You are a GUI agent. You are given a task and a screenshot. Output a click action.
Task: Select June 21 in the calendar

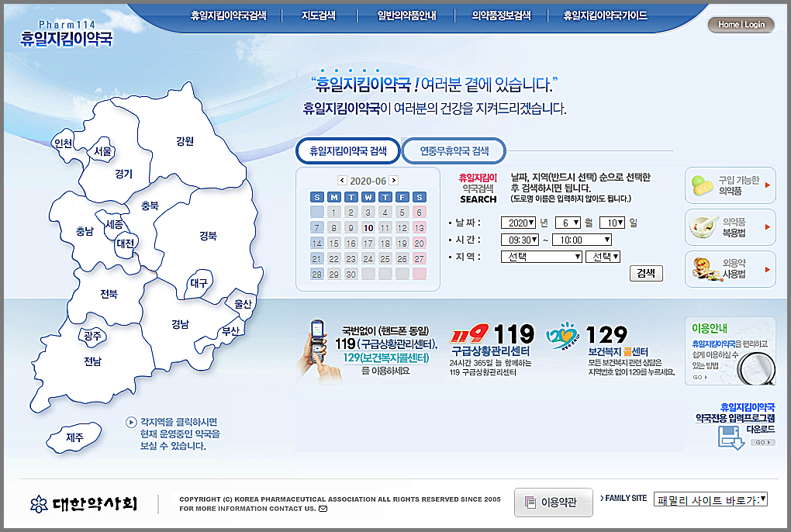pyautogui.click(x=317, y=259)
